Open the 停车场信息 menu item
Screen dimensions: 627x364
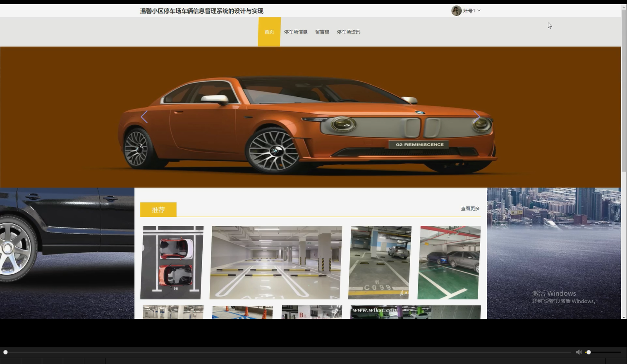tap(296, 32)
